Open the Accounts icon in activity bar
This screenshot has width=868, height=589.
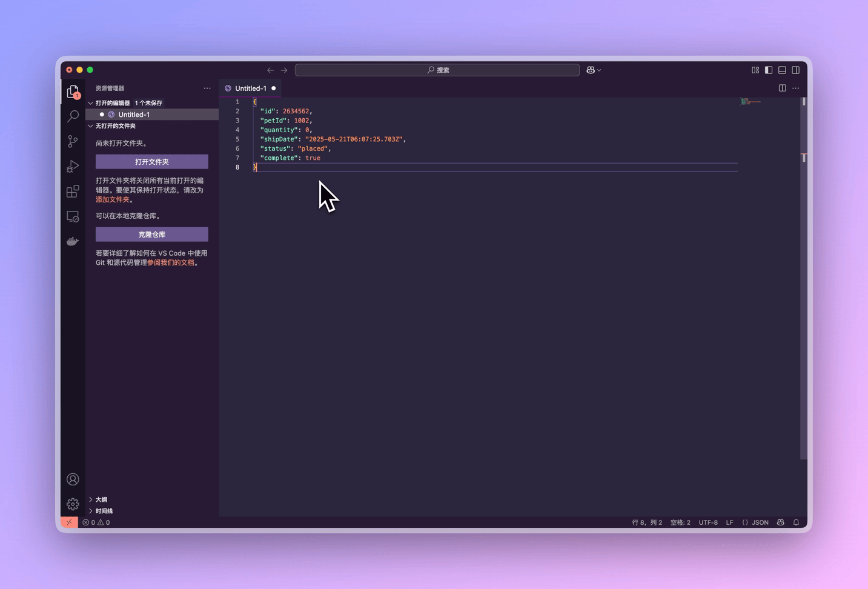73,479
